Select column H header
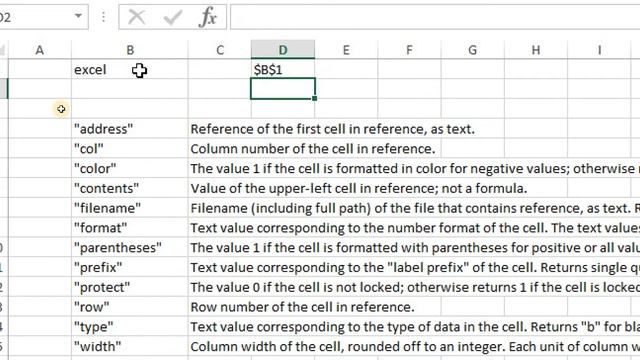The image size is (640, 360). [536, 50]
